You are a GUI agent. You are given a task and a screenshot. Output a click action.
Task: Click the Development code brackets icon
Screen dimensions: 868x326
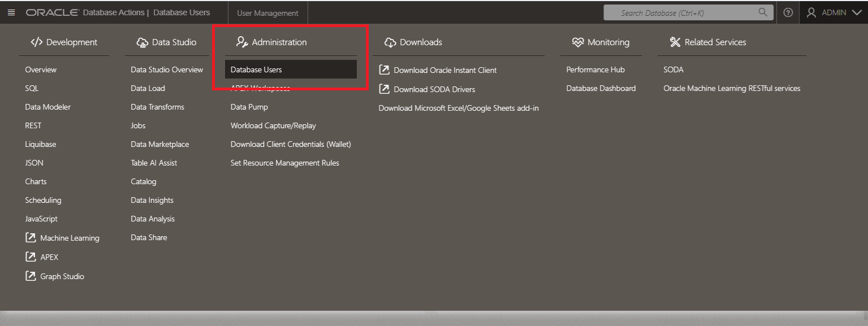pos(37,42)
